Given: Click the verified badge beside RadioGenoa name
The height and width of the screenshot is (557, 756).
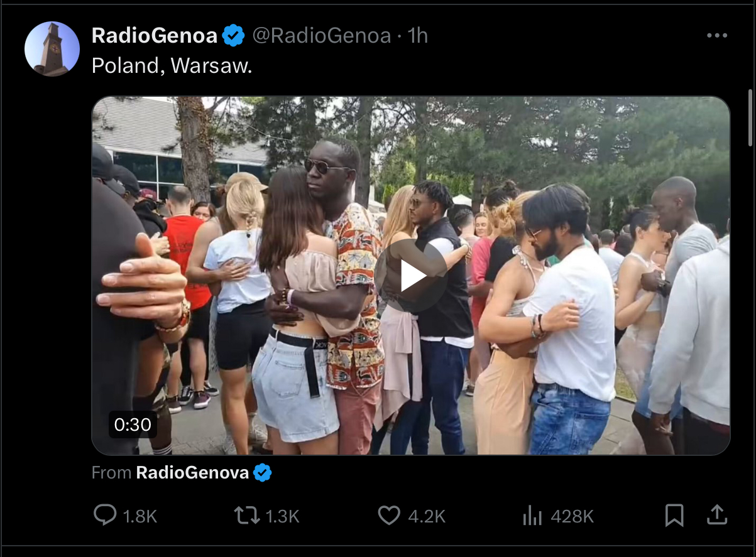Looking at the screenshot, I should tap(234, 36).
